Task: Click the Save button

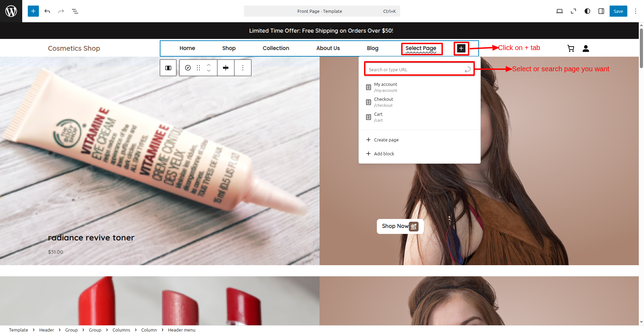Action: [618, 11]
